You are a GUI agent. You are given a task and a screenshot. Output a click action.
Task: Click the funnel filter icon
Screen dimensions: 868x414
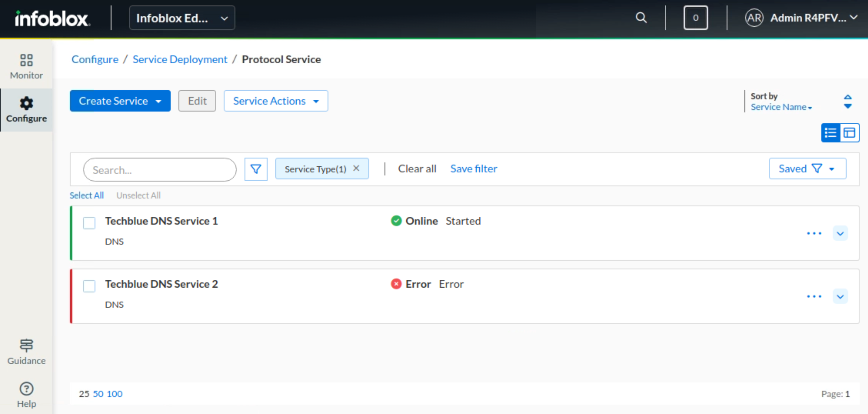point(256,169)
